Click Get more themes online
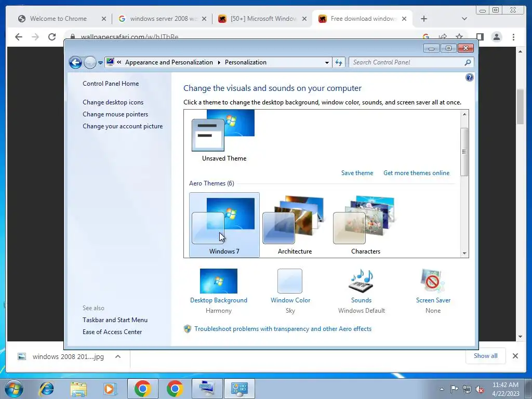532x399 pixels. pos(416,172)
